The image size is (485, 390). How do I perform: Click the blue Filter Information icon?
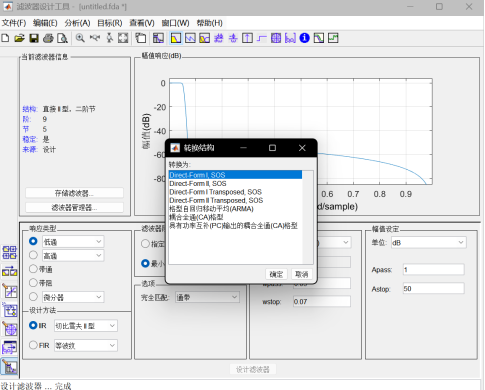click(x=304, y=38)
